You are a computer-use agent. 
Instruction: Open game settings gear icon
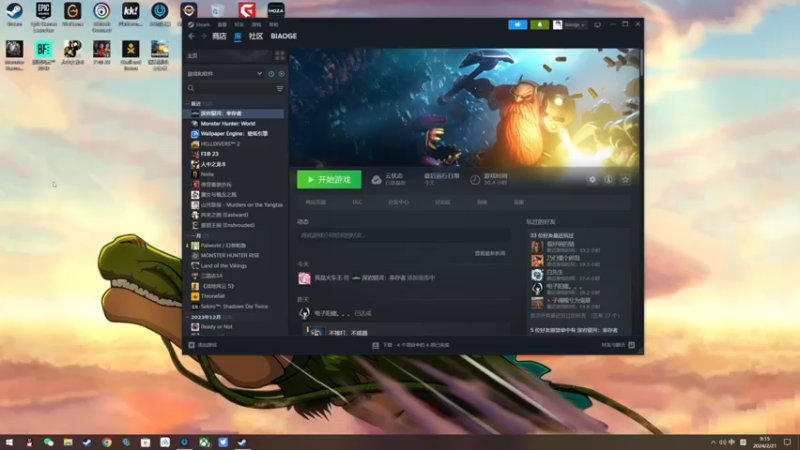pyautogui.click(x=592, y=180)
